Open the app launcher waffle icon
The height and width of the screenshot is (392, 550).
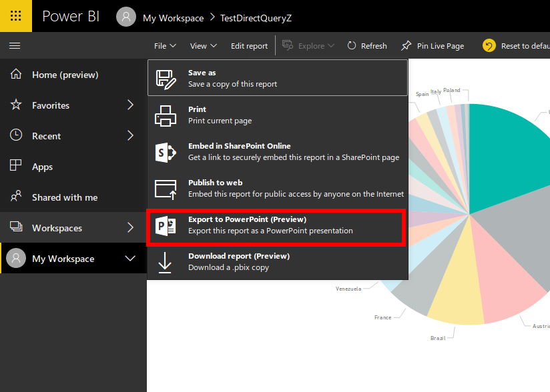(15, 16)
